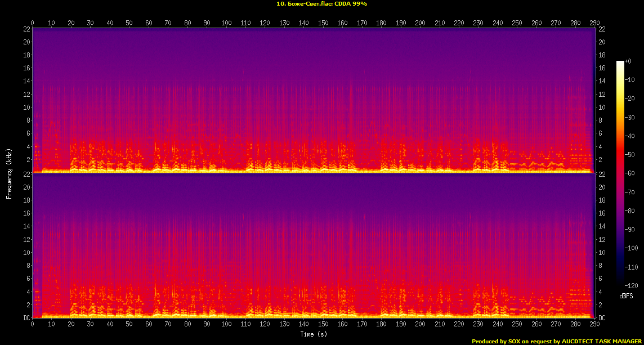Click the "dBFS" label under the color bar
644x345 pixels.
pyautogui.click(x=626, y=295)
